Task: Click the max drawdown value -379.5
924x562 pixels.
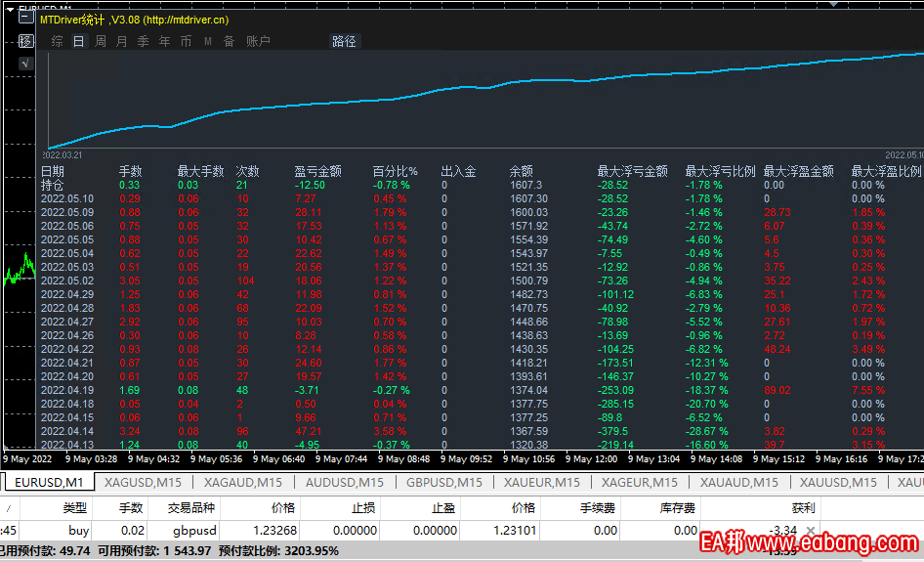Action: [612, 431]
